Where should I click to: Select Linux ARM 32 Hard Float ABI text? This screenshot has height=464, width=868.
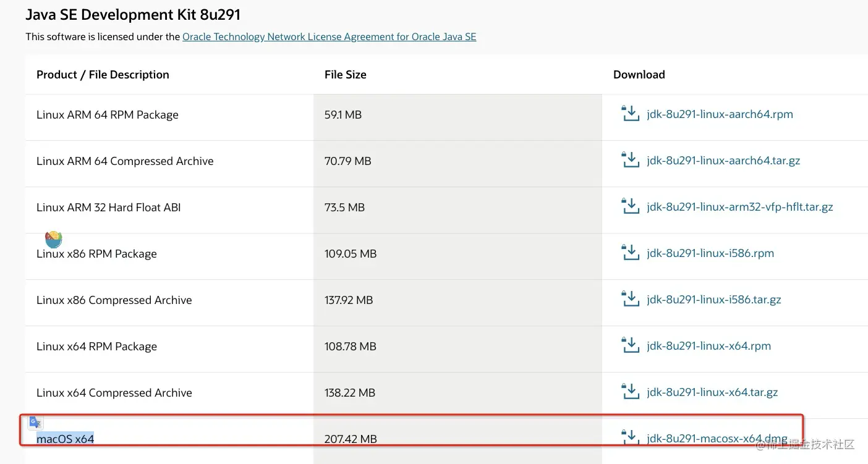point(109,208)
